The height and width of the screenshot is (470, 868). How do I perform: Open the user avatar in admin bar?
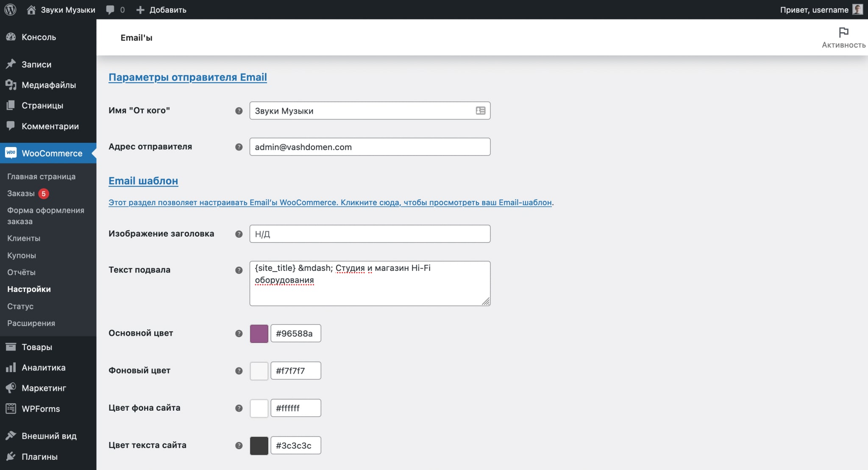pos(857,9)
